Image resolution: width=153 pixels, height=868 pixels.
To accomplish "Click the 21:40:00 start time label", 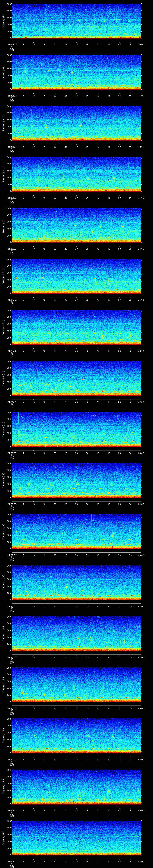I will click(x=12, y=606).
